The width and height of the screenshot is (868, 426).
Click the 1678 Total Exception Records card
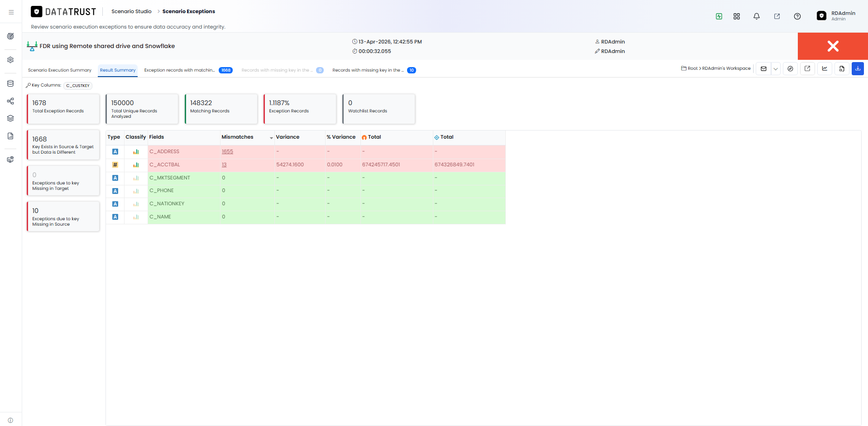(x=63, y=109)
